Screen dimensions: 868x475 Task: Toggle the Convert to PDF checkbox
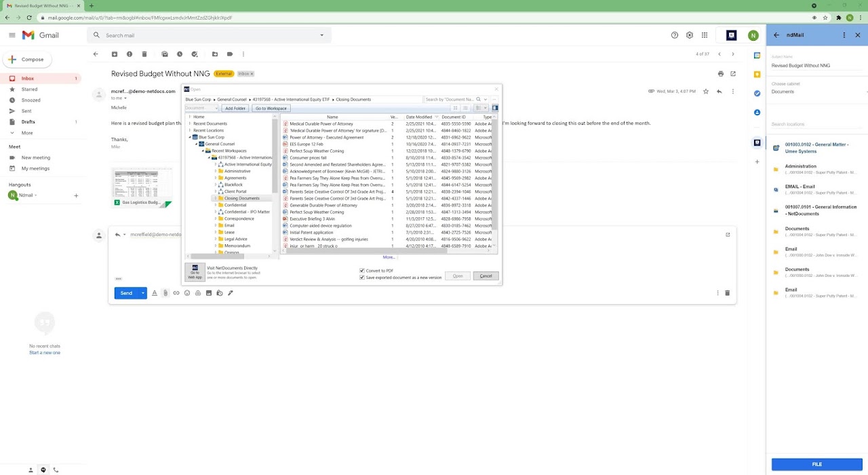pos(362,271)
